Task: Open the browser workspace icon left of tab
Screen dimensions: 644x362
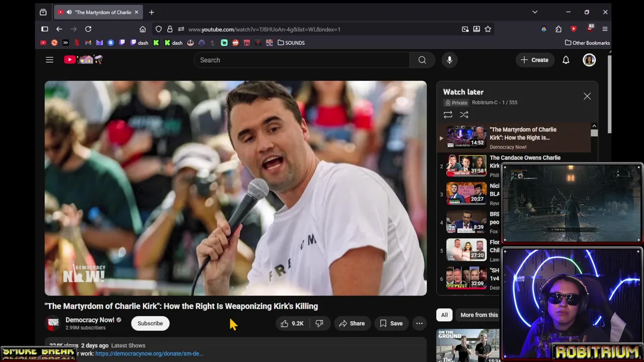Action: click(x=43, y=12)
